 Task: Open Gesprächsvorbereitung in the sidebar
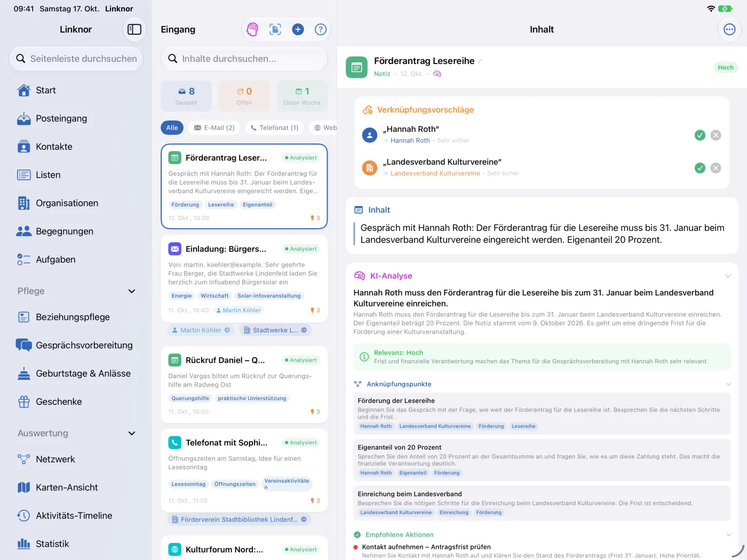point(76,345)
